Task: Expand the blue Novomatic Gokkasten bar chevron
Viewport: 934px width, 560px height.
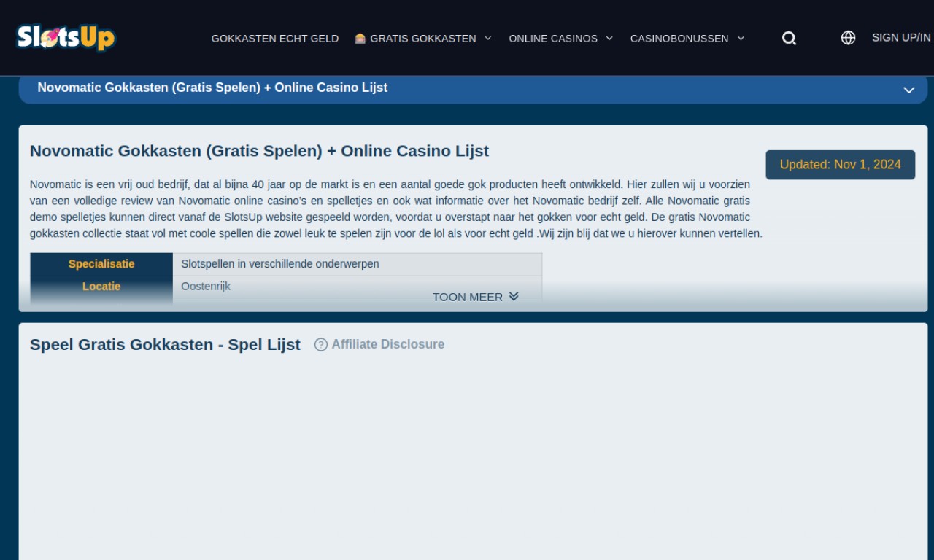Action: point(908,90)
